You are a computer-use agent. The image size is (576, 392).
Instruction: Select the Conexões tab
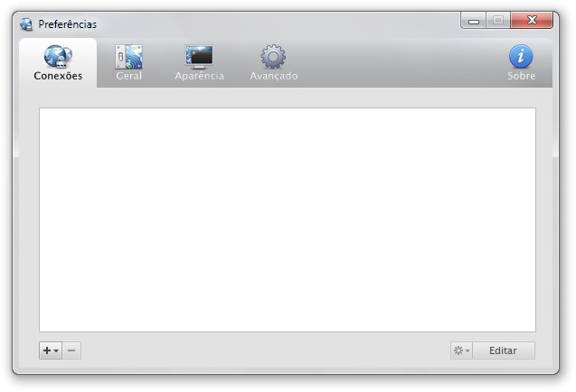click(58, 62)
